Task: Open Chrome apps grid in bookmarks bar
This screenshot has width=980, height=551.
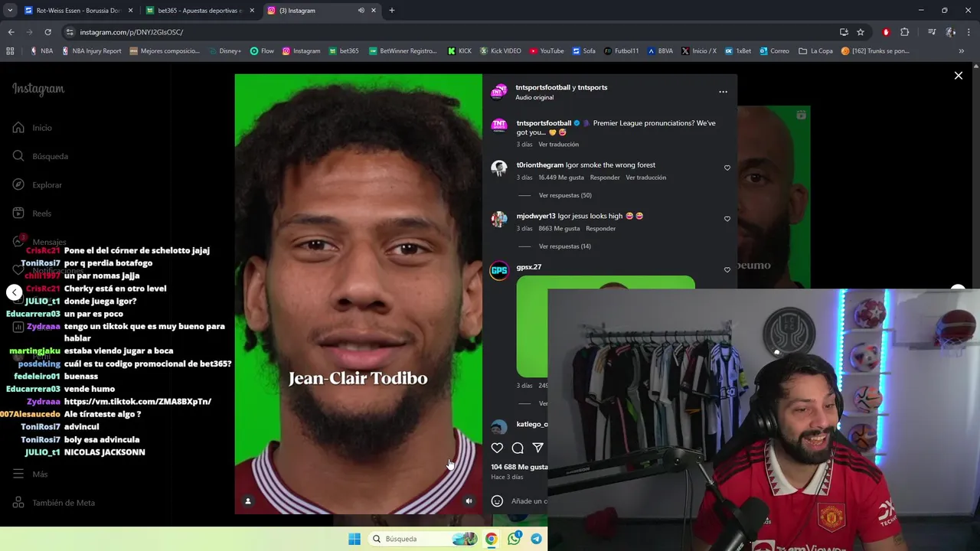Action: click(10, 51)
